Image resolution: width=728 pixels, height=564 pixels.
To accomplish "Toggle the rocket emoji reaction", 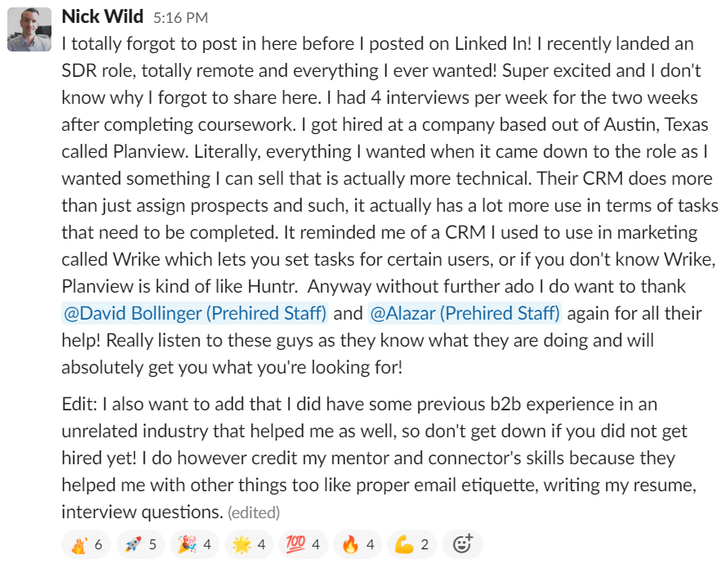I will 140,544.
